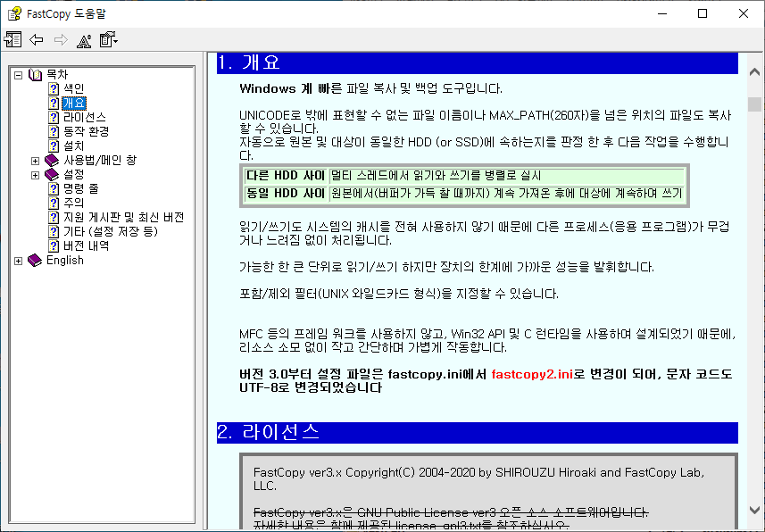765x532 pixels.
Task: Click the topic icon beside 라이선스
Action: [54, 118]
